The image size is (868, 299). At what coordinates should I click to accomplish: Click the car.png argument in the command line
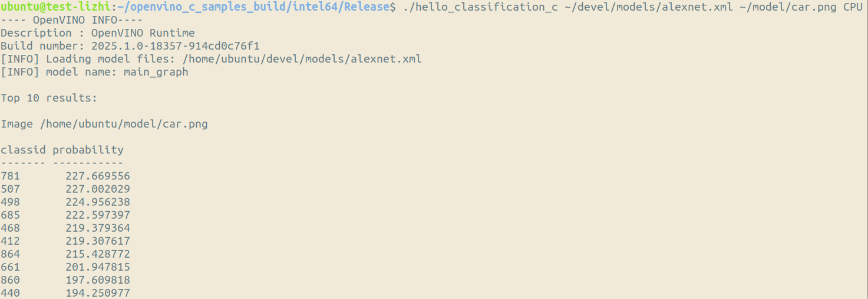coord(816,7)
